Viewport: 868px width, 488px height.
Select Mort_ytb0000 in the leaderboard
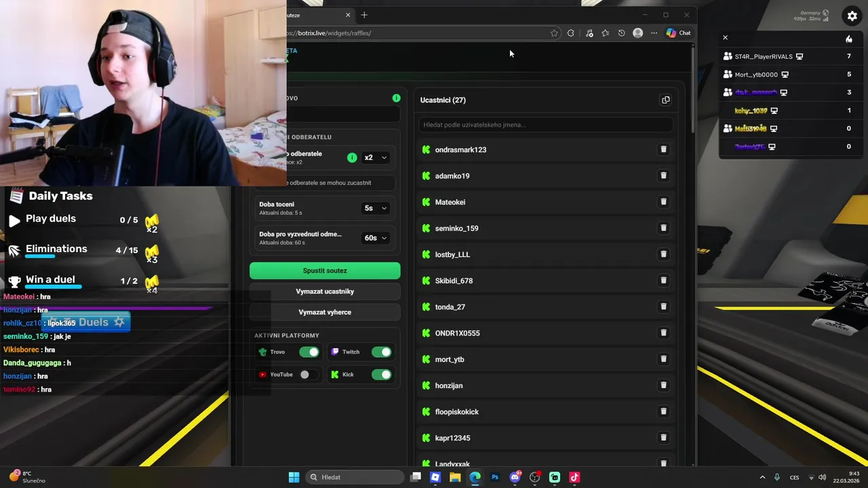click(x=756, y=75)
